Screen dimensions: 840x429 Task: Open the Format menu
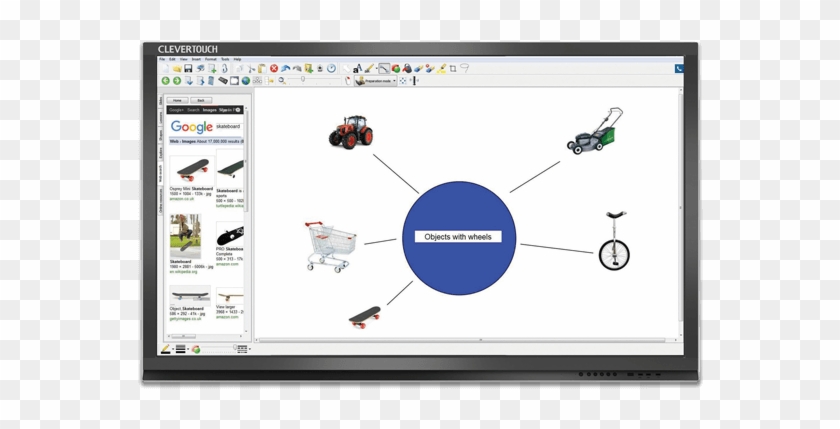pos(211,59)
